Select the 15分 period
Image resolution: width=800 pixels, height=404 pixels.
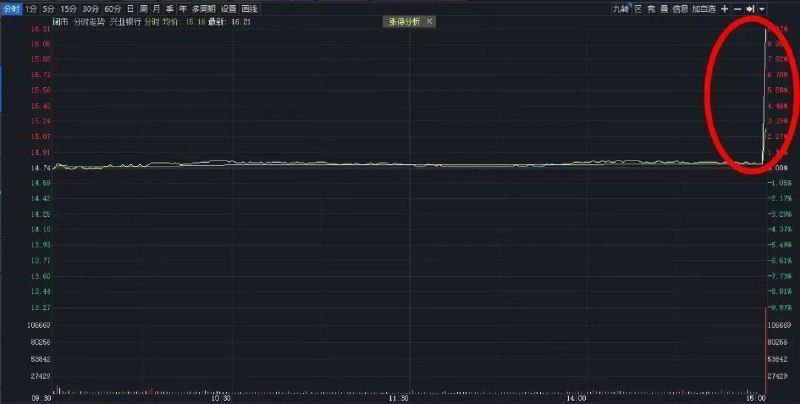tap(68, 8)
